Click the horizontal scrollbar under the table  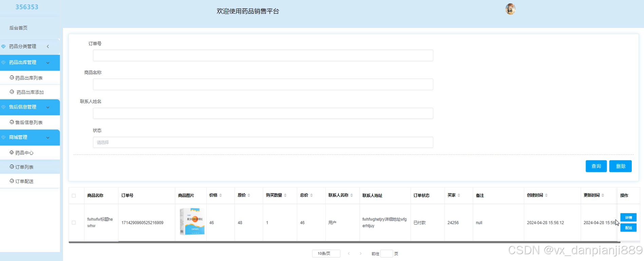[344, 242]
